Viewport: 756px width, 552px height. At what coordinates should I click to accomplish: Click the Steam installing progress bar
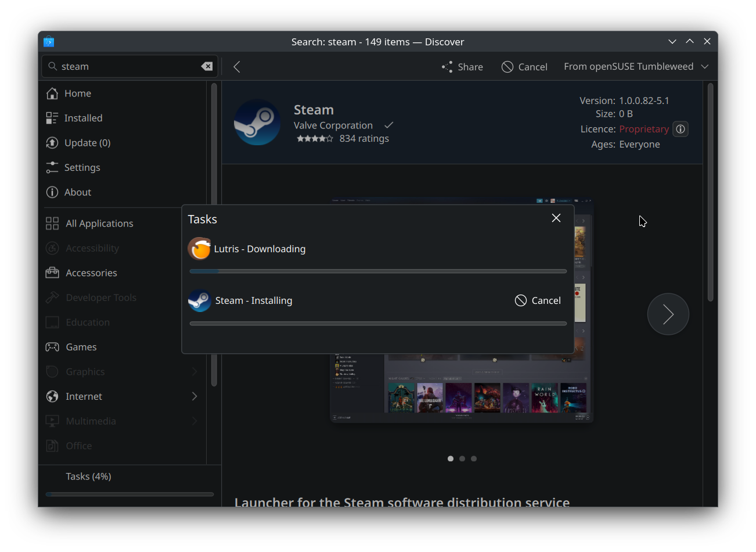click(378, 324)
